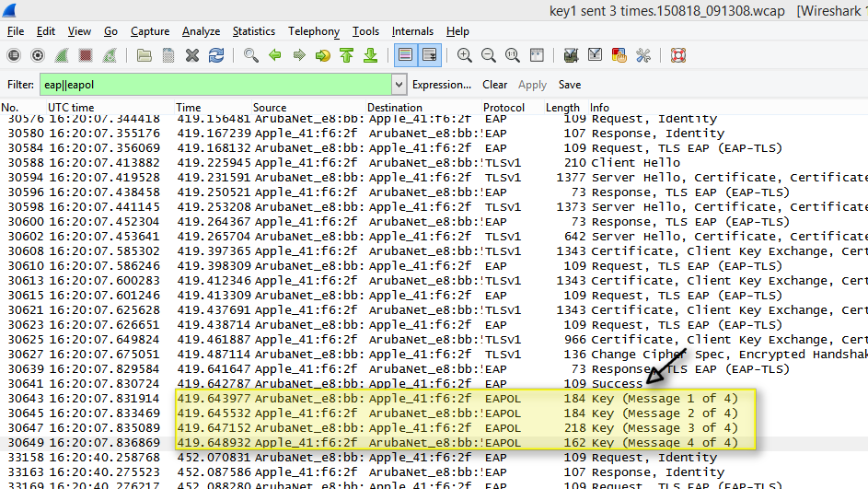Screen dimensions: 868x489
Task: Open the Tools menu
Action: tap(366, 31)
